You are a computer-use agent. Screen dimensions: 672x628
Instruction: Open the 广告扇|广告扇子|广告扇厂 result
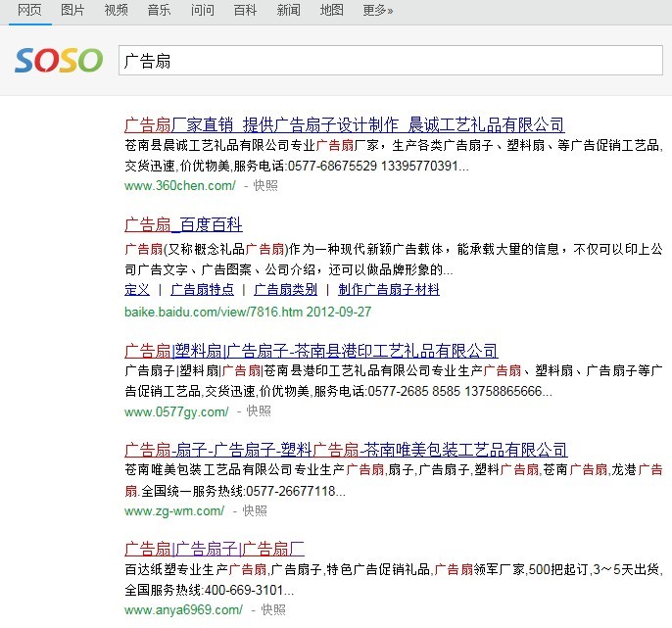[x=215, y=548]
